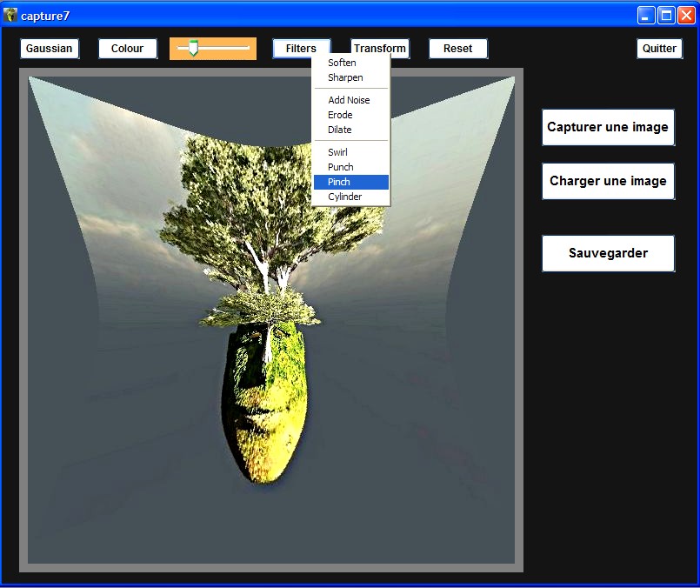Select the Swirl effect
This screenshot has width=700, height=588.
[x=351, y=152]
